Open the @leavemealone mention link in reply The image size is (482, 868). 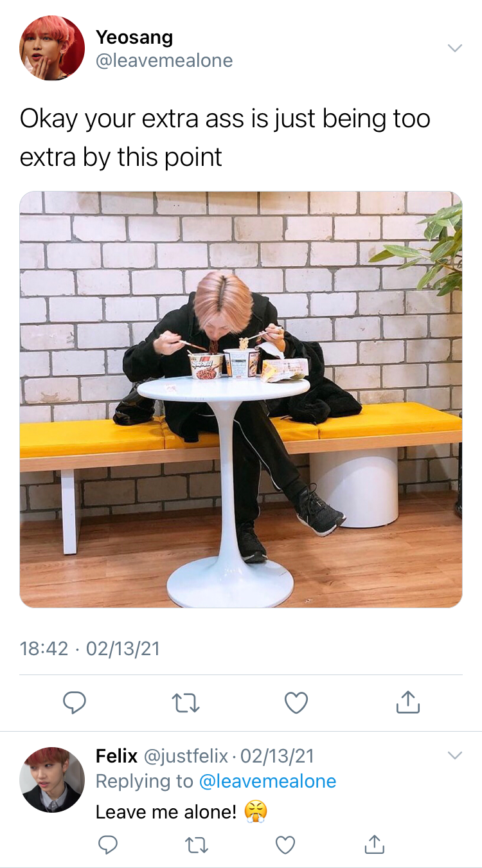point(267,781)
